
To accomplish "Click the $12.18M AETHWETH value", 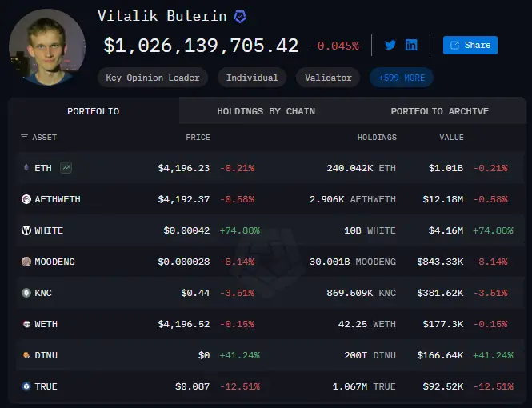I will pyautogui.click(x=443, y=199).
